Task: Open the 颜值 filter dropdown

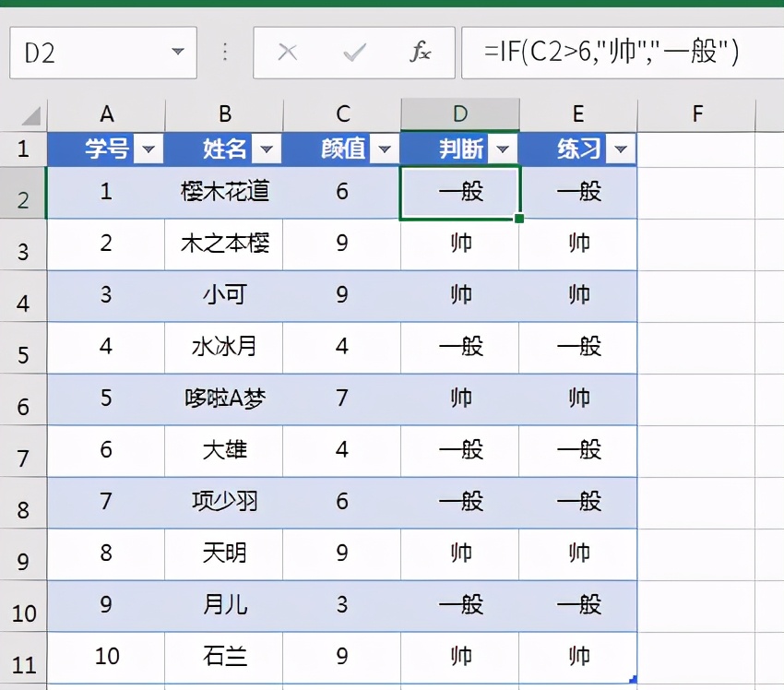Action: click(x=385, y=149)
